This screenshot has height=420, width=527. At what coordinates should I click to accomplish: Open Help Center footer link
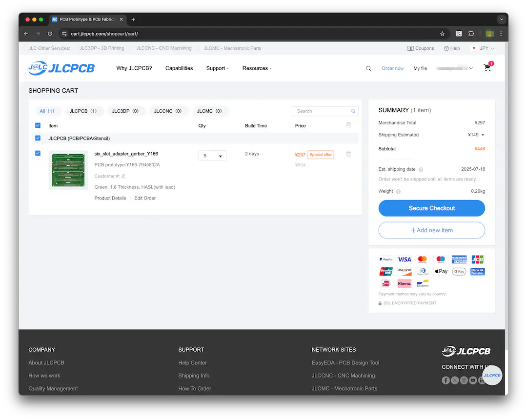(x=193, y=363)
